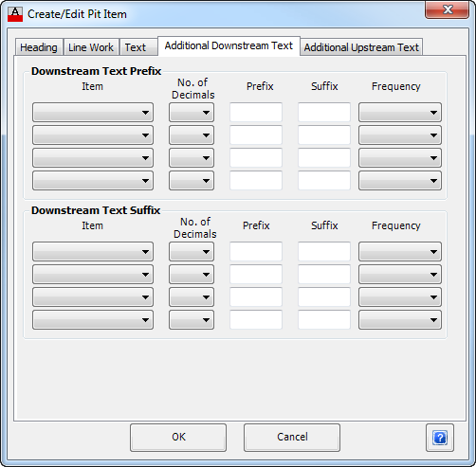Image resolution: width=476 pixels, height=467 pixels.
Task: Click the blue help question mark icon
Action: point(440,438)
